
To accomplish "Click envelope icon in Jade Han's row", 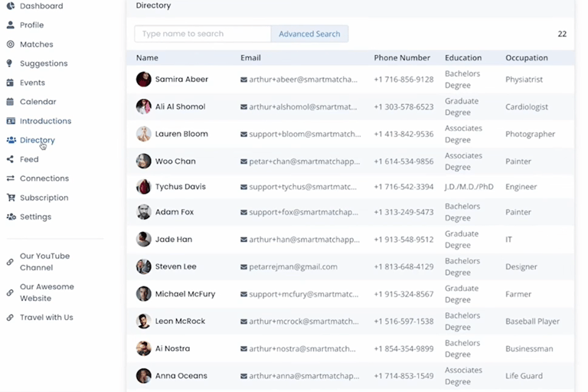I will tap(243, 240).
